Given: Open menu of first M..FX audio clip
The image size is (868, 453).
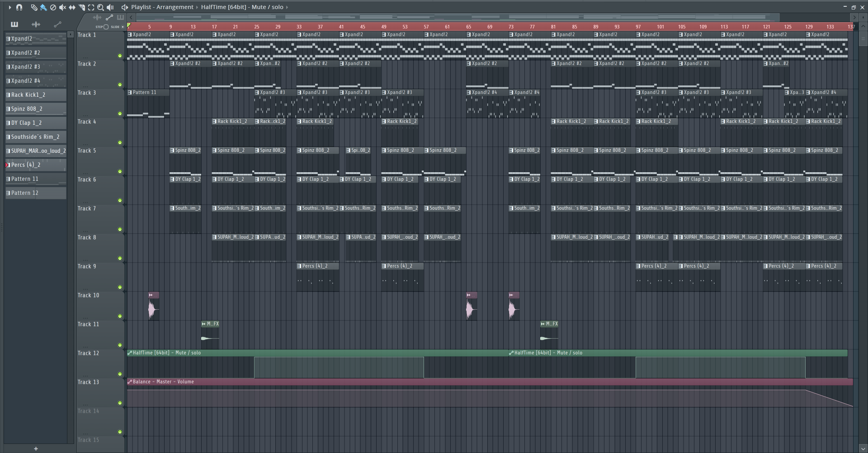Looking at the screenshot, I should (204, 324).
